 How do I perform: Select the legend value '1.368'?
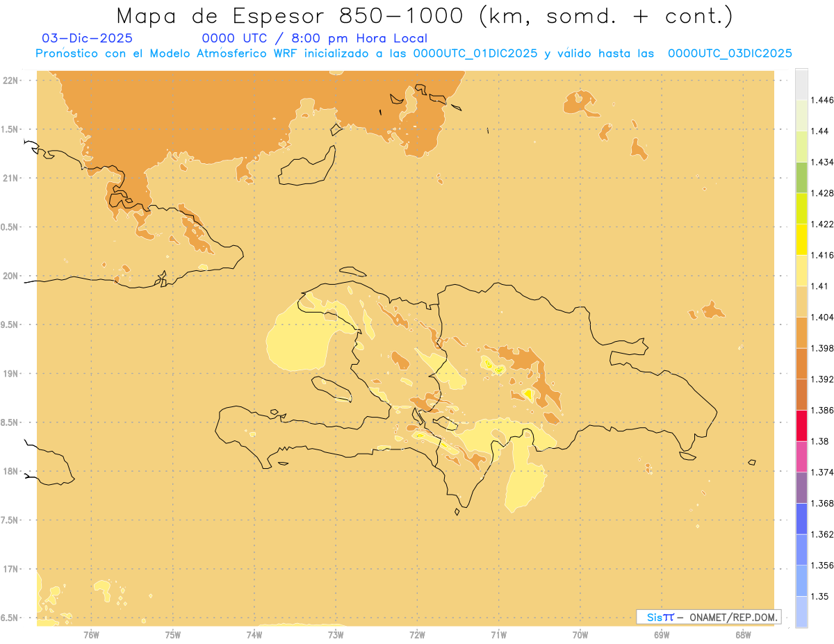(823, 504)
